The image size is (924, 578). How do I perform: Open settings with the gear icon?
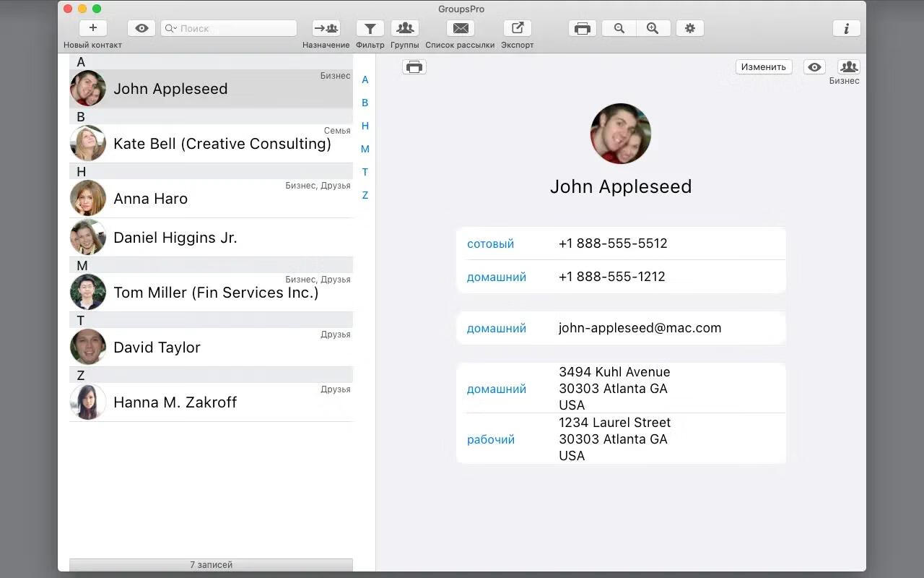click(690, 28)
